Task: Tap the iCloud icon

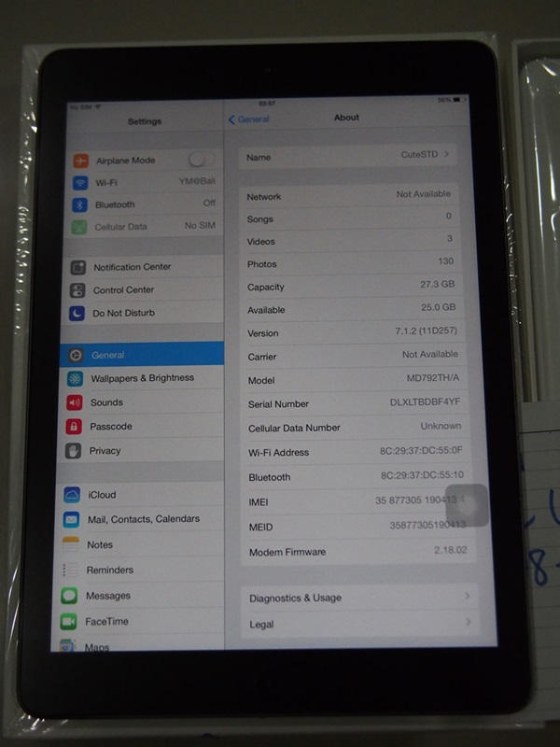Action: (x=72, y=495)
